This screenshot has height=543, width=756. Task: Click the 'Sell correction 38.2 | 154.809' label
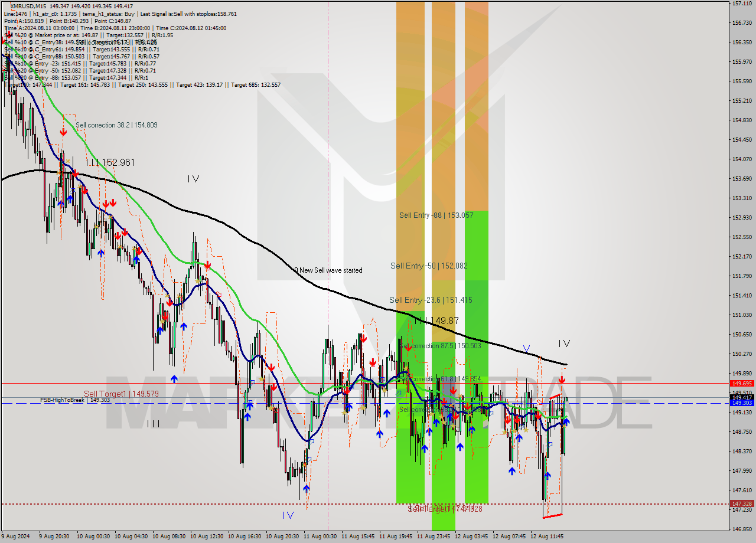[x=116, y=125]
